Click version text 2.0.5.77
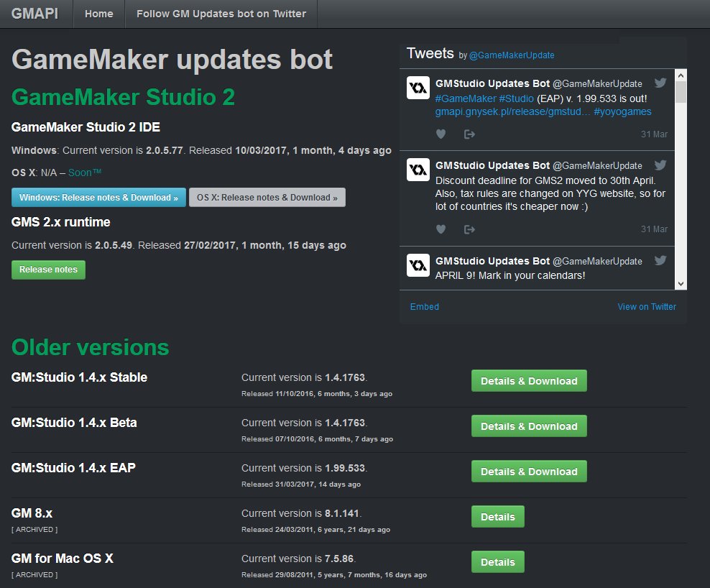 (x=164, y=150)
